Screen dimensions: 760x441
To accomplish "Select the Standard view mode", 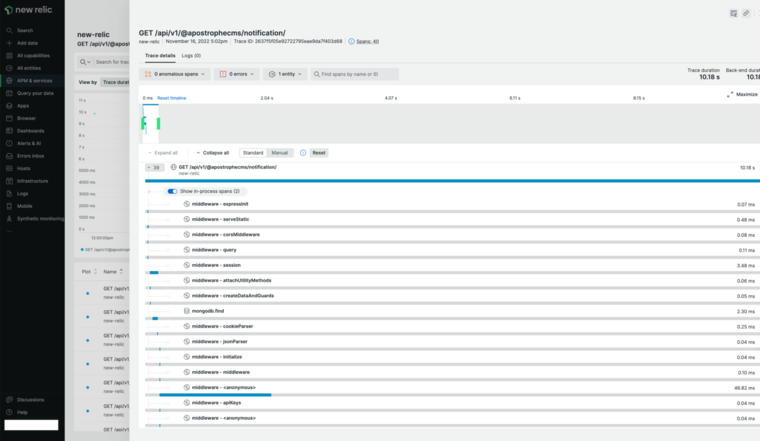I will coord(253,153).
